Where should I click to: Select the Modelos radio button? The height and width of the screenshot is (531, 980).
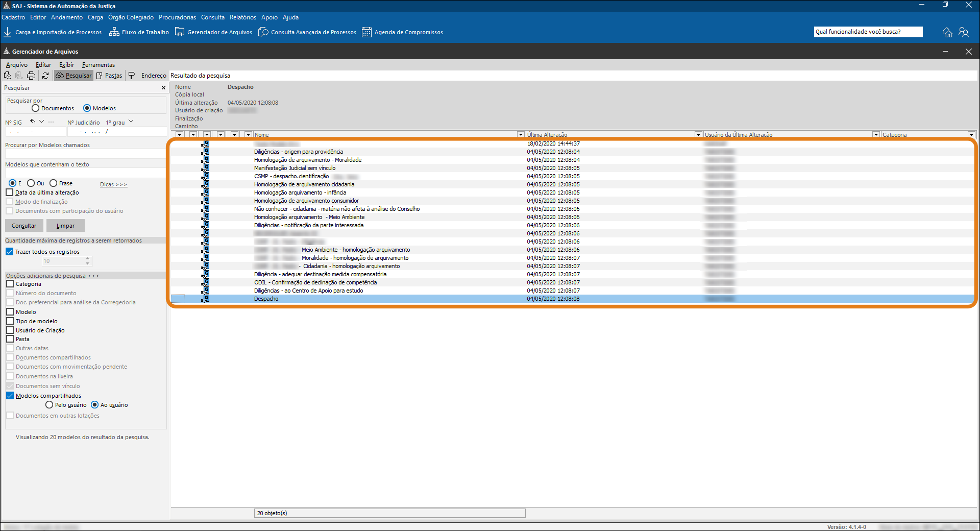(87, 108)
